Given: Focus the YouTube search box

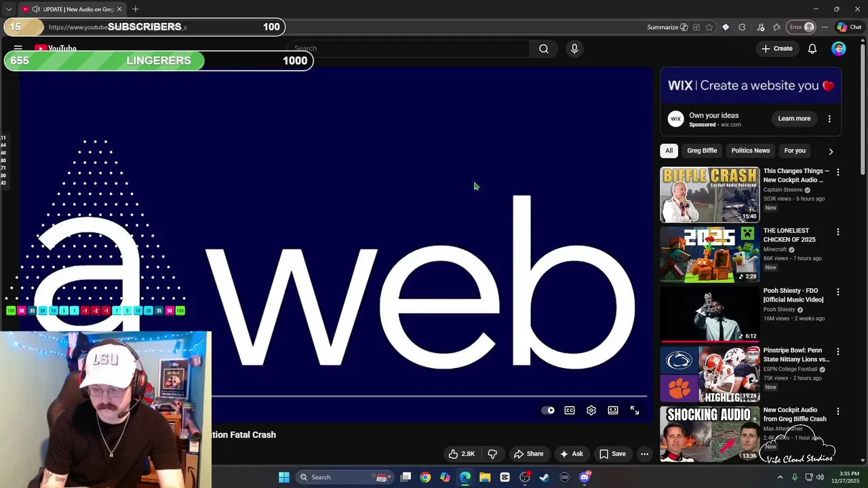Looking at the screenshot, I should pos(409,49).
